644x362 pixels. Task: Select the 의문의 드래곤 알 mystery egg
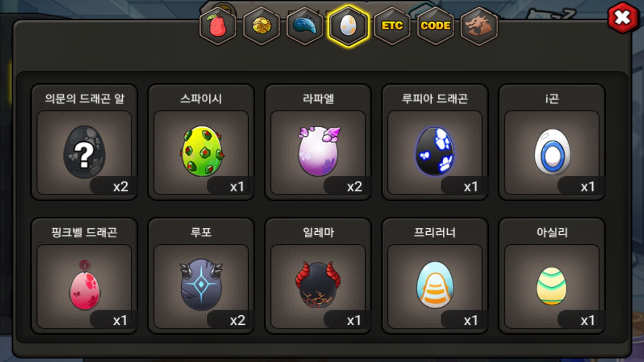(85, 142)
